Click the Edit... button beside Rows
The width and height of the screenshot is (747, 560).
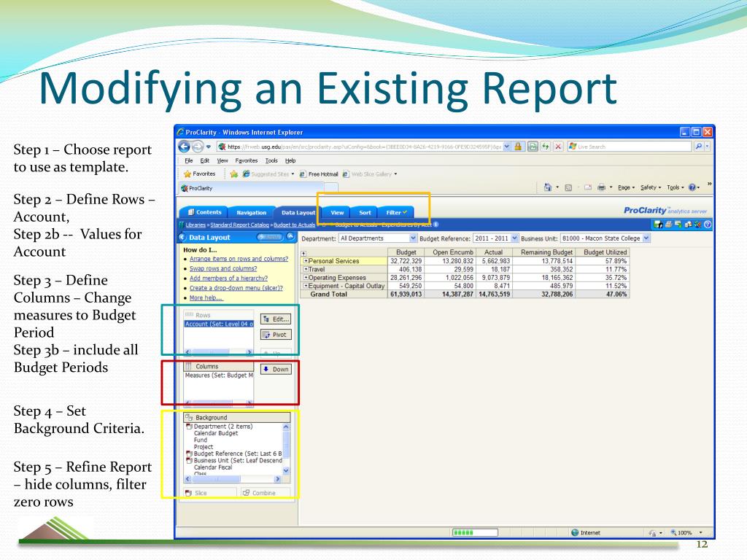click(276, 319)
